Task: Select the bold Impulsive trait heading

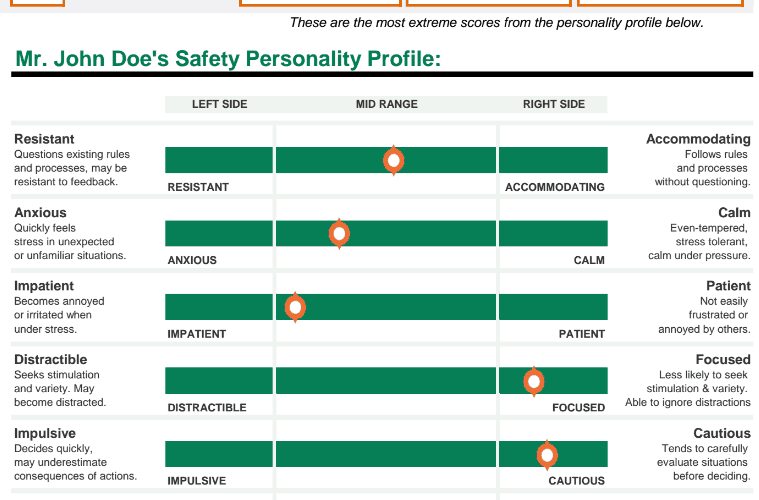Action: click(x=44, y=433)
